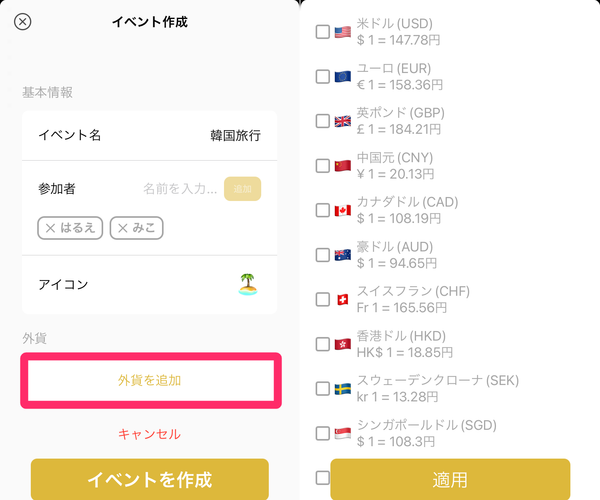
Task: Tick the 香港ドル (HKD) checkbox
Action: coord(323,344)
